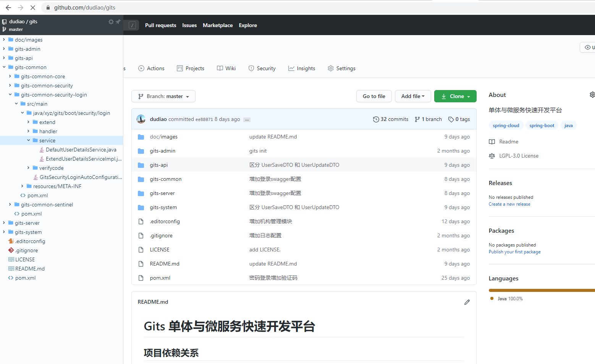The image size is (595, 364).
Task: Open the Actions tab
Action: (x=151, y=68)
